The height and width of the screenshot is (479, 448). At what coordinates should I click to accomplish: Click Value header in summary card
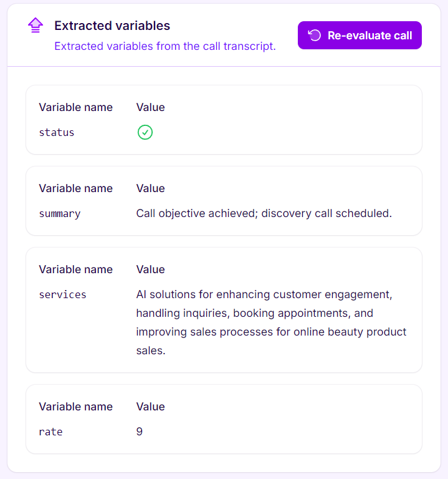150,188
